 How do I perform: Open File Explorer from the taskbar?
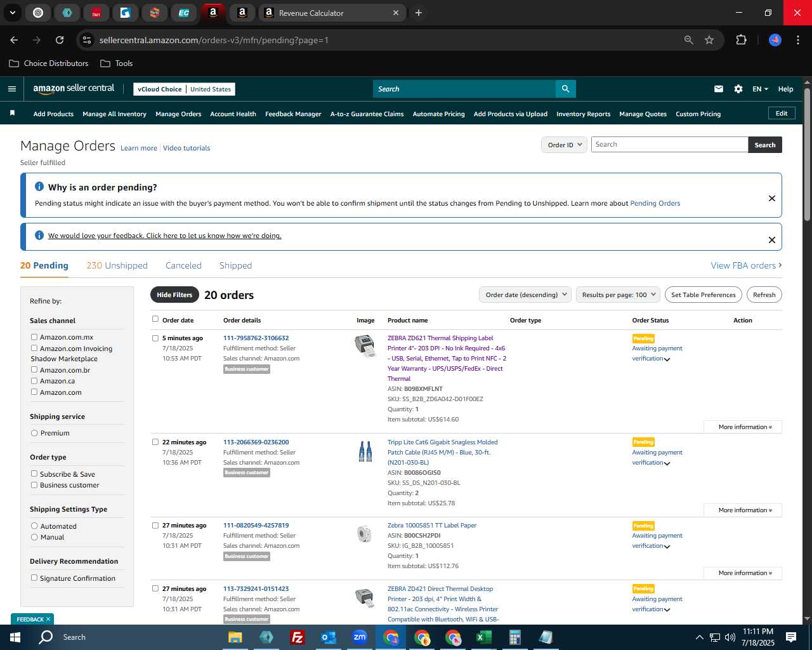tap(235, 637)
